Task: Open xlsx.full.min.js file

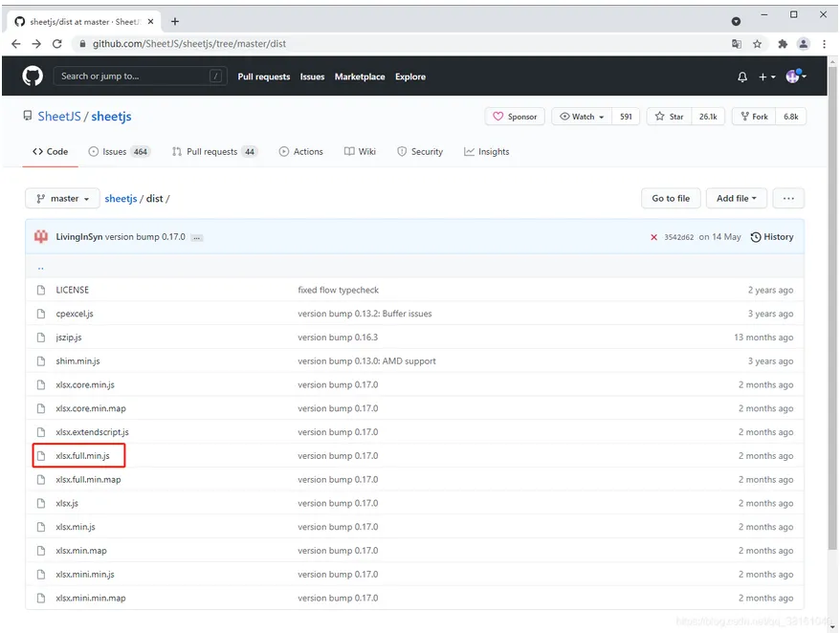Action: click(82, 456)
